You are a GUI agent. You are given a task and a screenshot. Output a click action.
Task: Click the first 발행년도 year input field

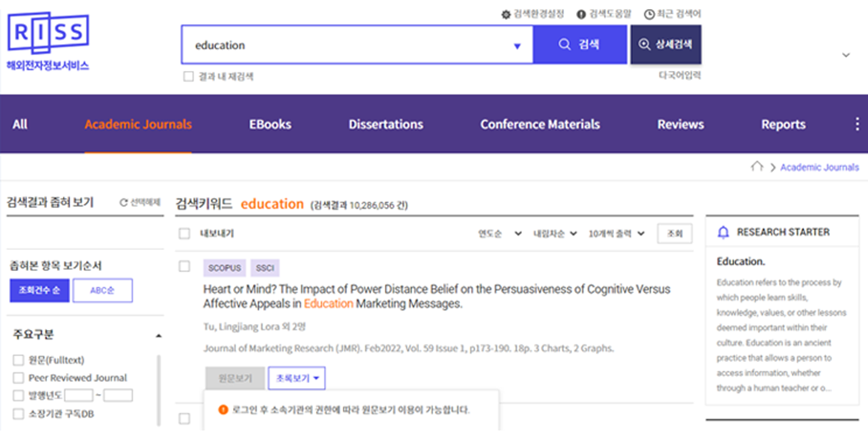(79, 395)
